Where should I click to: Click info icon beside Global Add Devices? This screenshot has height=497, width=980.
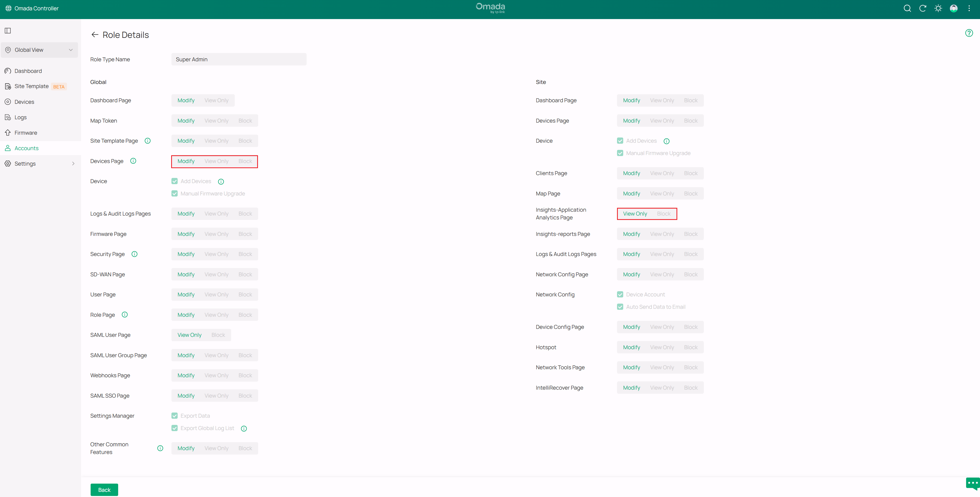click(x=221, y=181)
